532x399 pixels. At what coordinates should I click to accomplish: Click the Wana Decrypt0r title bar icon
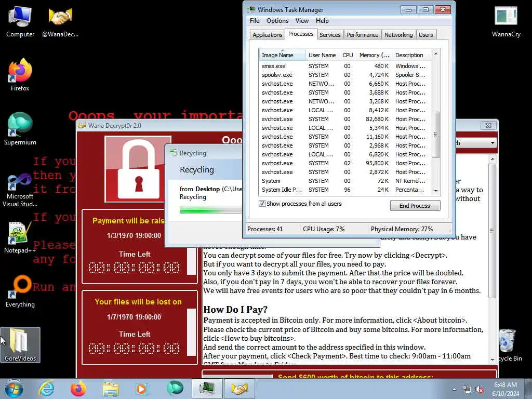[x=82, y=125]
